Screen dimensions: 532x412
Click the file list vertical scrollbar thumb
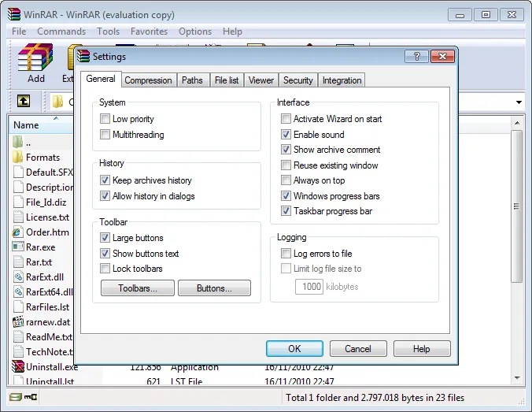pos(516,206)
